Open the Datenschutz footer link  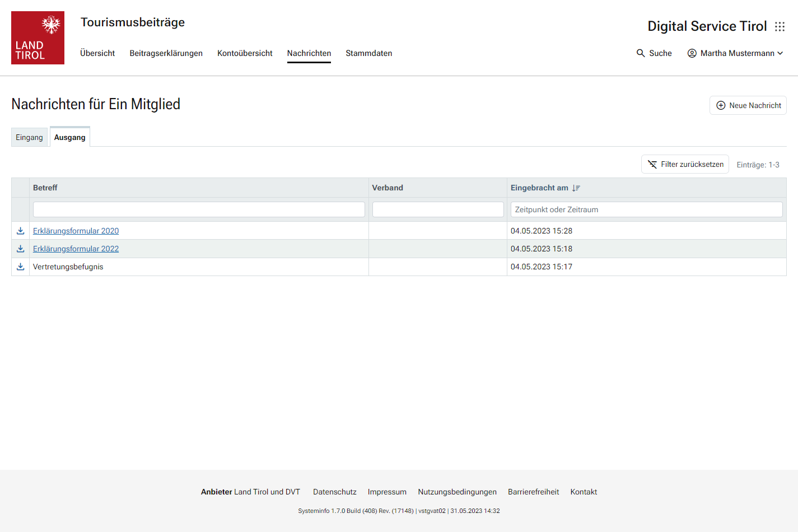click(334, 492)
